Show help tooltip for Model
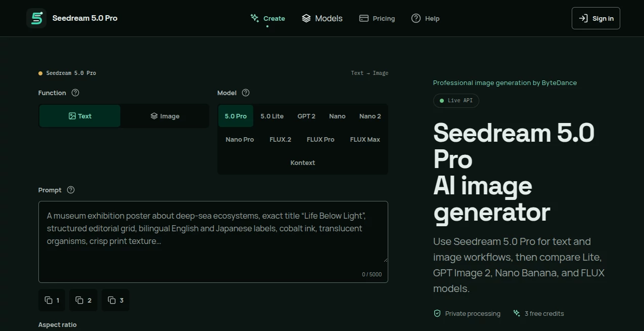The image size is (644, 331). pyautogui.click(x=246, y=93)
